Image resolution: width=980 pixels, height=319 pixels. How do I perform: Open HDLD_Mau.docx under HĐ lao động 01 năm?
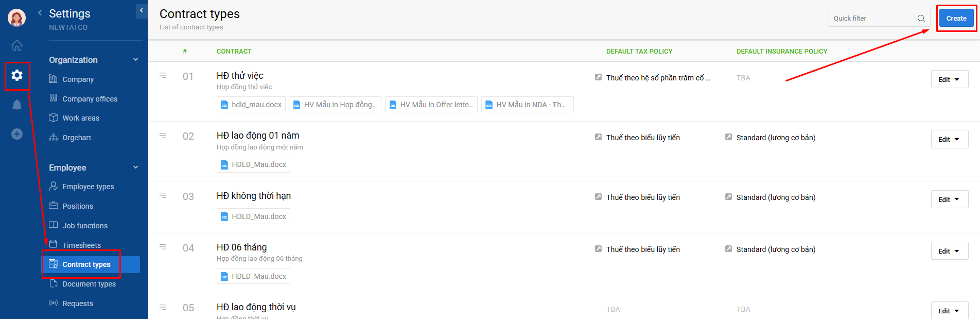tap(253, 164)
